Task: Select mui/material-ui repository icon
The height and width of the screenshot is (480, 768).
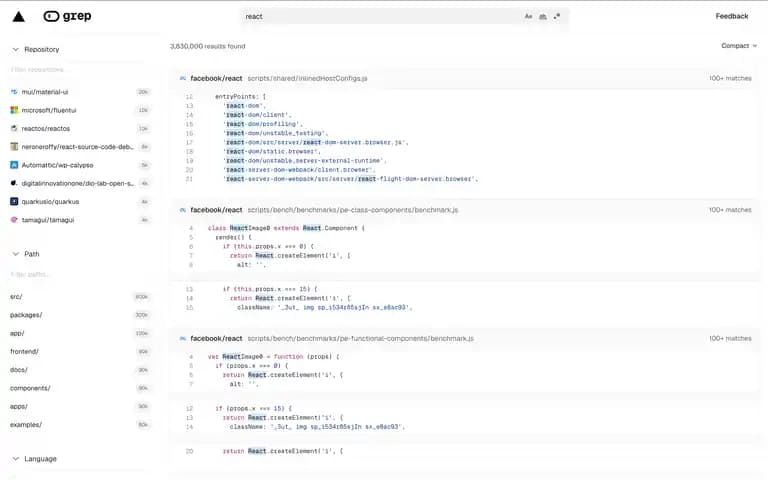Action: [x=14, y=92]
